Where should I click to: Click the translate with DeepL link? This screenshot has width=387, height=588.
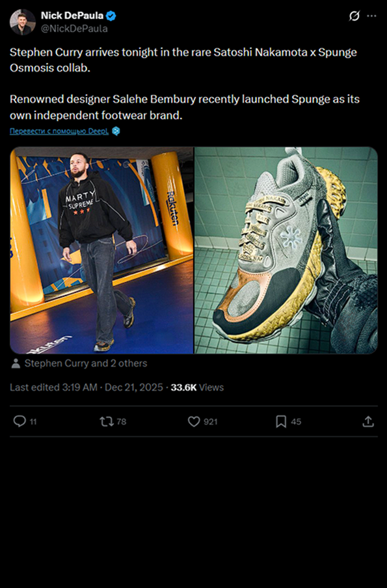(x=59, y=131)
